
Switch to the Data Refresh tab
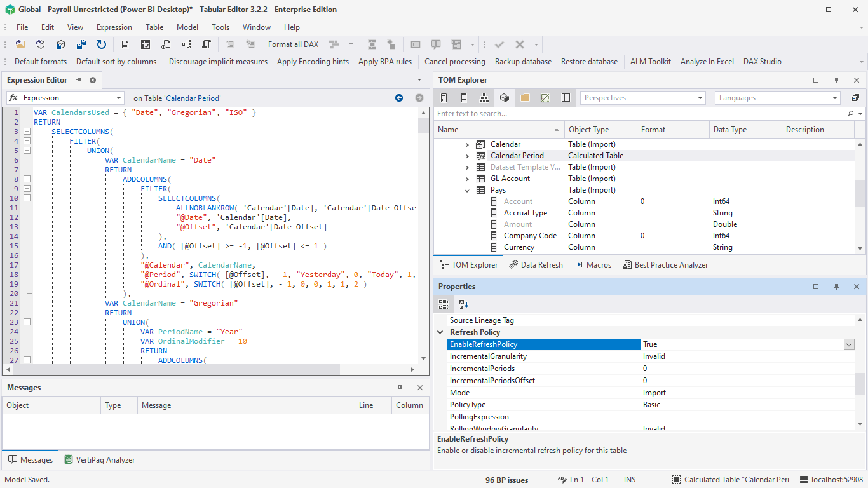click(x=536, y=265)
